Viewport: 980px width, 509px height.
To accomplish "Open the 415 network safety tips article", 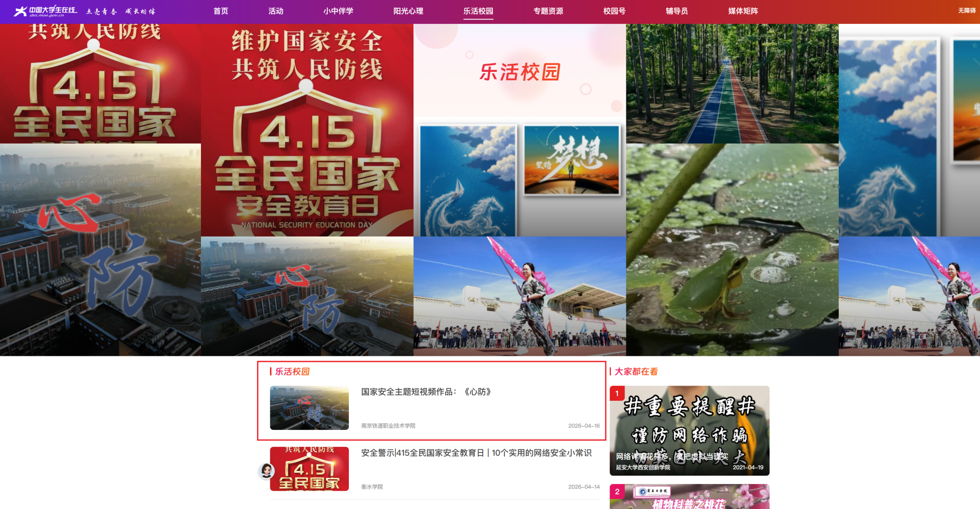I will (476, 453).
